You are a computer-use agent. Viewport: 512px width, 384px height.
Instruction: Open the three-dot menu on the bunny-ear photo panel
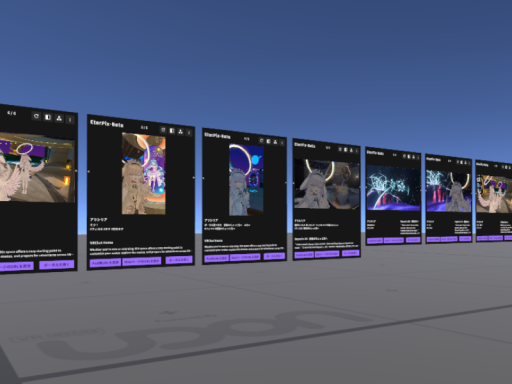(x=357, y=151)
